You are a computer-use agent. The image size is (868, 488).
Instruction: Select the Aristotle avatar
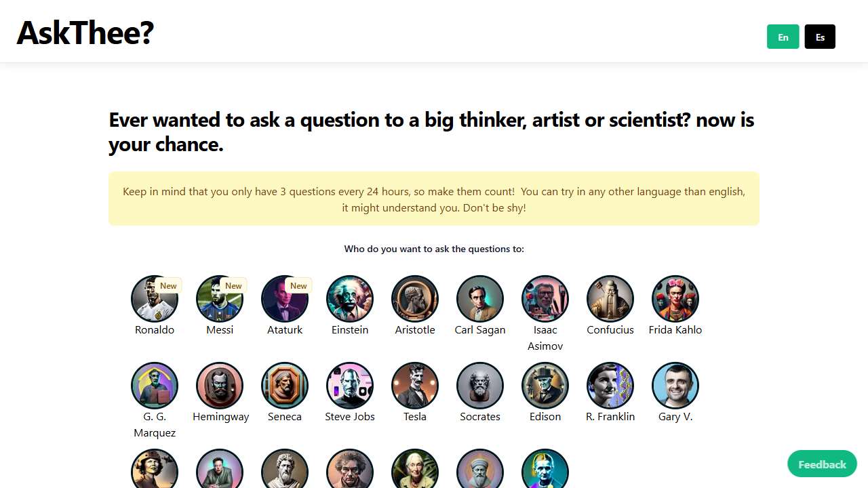tap(414, 298)
